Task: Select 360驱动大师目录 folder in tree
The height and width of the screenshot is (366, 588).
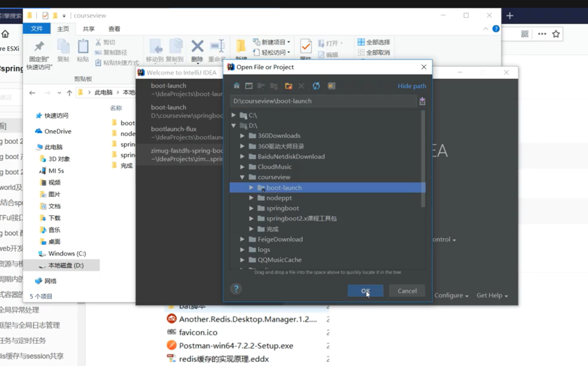Action: coord(327,146)
